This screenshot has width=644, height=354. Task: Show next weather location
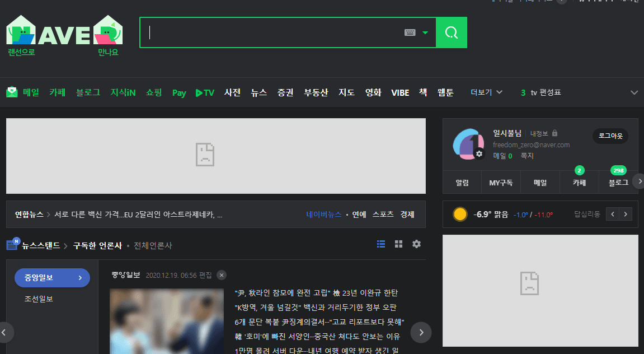tap(626, 214)
